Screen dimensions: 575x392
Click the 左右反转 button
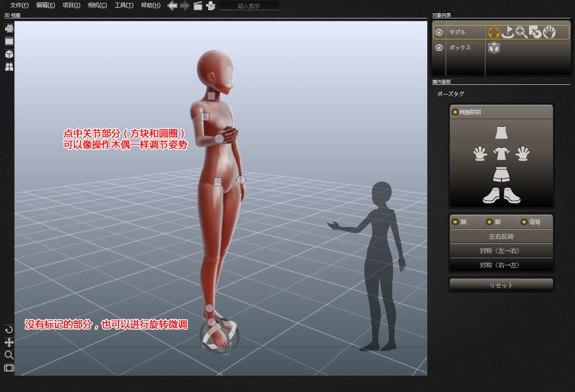[x=501, y=237]
